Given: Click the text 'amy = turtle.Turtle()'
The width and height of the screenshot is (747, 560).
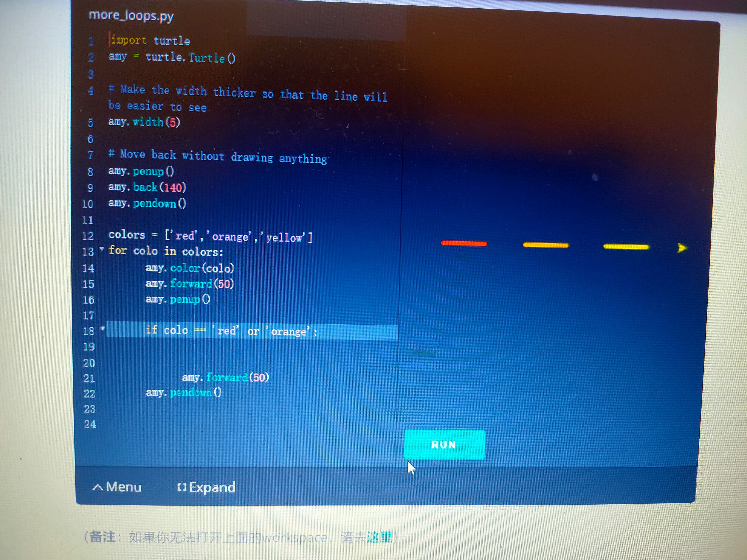Looking at the screenshot, I should pyautogui.click(x=172, y=57).
